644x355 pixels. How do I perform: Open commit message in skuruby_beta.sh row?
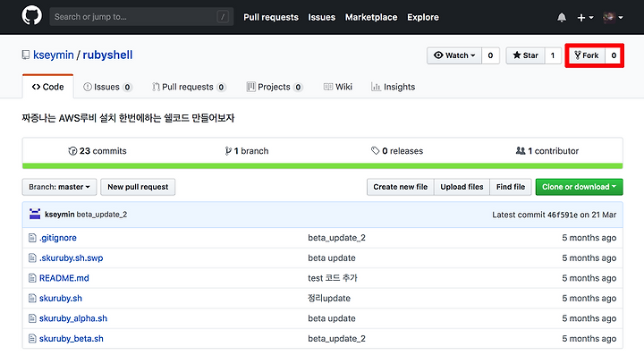337,339
